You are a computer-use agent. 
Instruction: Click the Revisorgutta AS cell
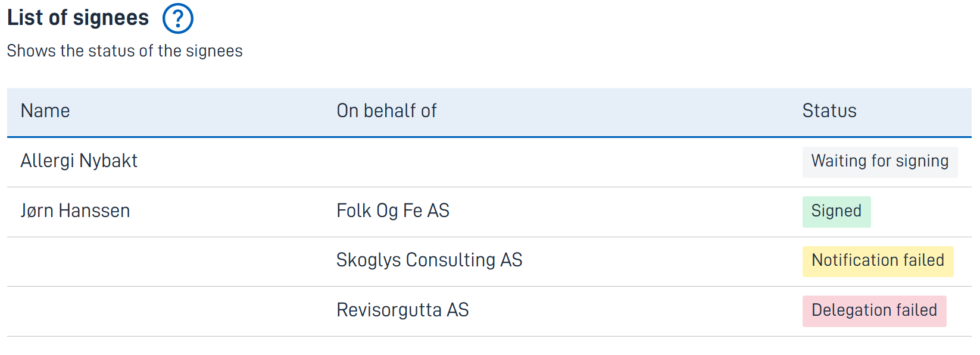coord(402,310)
